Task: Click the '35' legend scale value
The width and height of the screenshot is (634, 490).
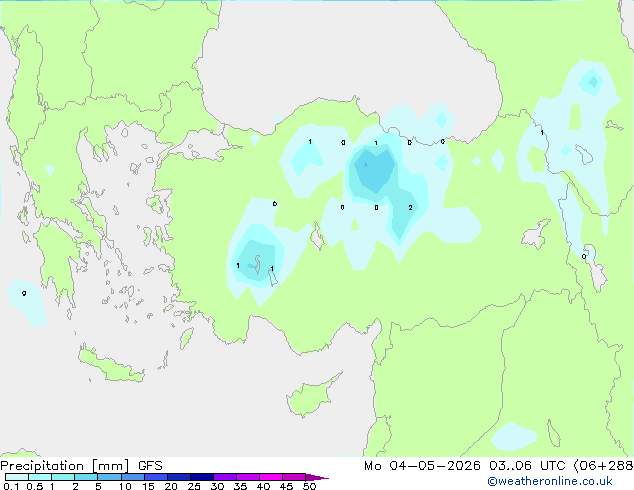Action: 240,486
